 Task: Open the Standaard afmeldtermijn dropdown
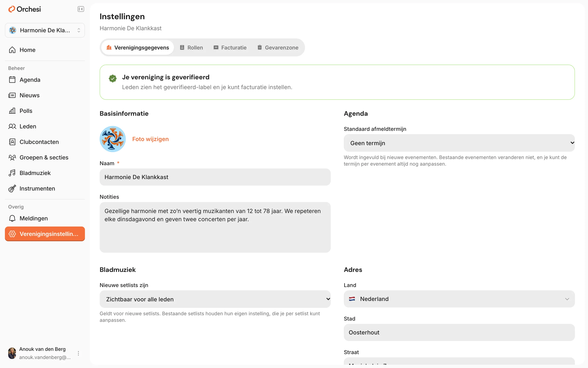459,143
